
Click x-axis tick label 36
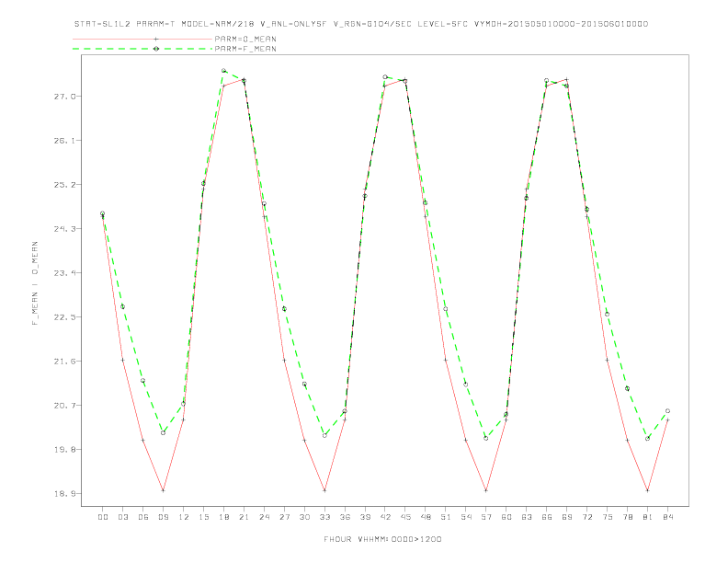click(345, 517)
